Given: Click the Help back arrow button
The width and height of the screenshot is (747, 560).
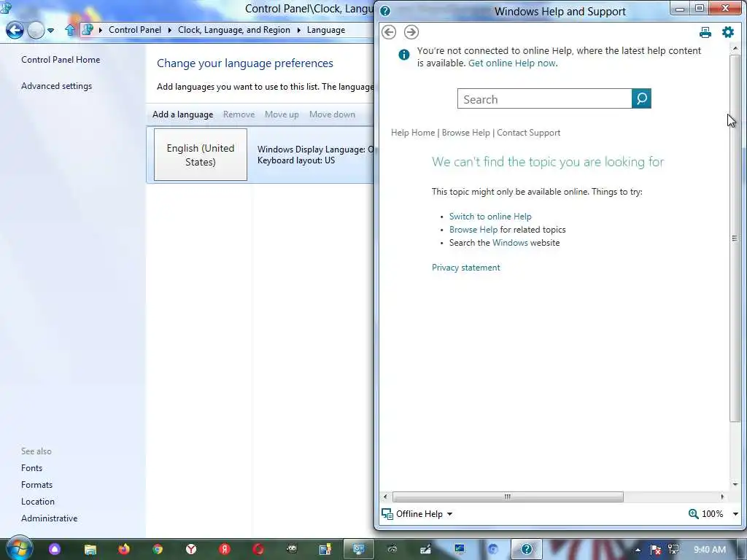Looking at the screenshot, I should (x=389, y=32).
